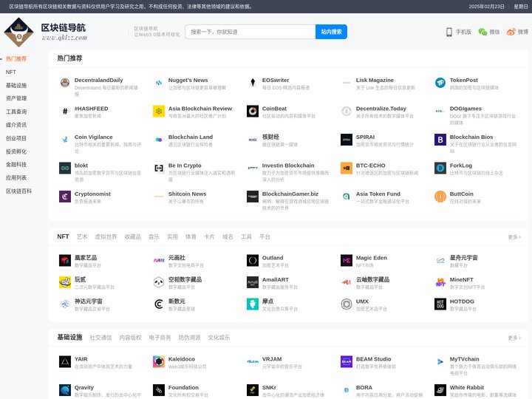Click the DecentralandDaily site icon
Viewport: 532px width, 399px height.
click(65, 83)
